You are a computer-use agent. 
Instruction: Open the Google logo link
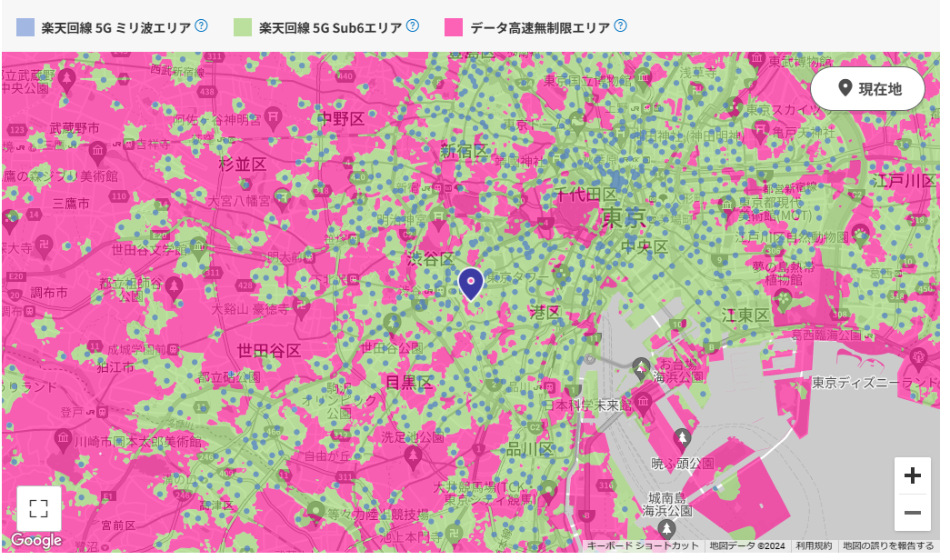36,540
